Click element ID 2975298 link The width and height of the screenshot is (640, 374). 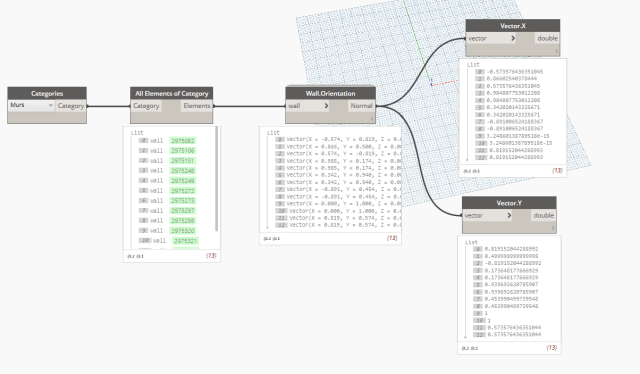click(x=182, y=220)
